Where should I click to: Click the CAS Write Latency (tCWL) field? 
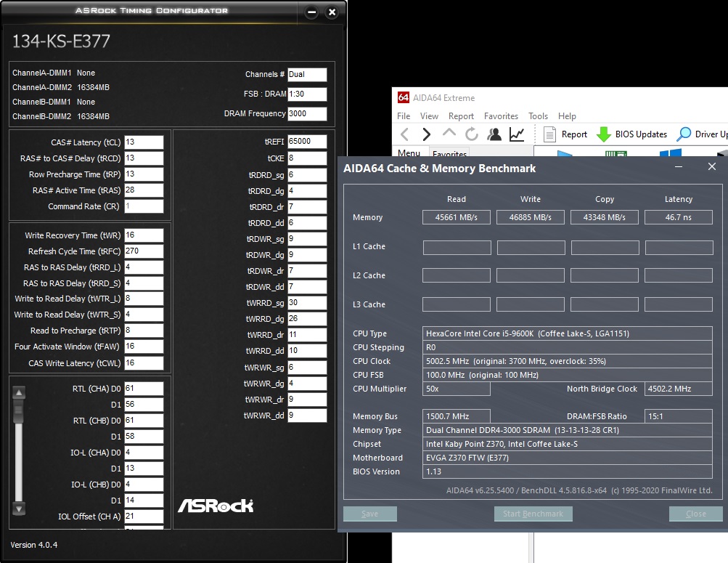(144, 362)
